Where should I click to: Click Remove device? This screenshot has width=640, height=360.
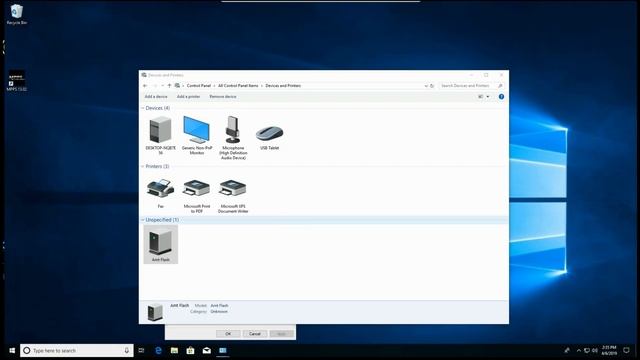[223, 97]
